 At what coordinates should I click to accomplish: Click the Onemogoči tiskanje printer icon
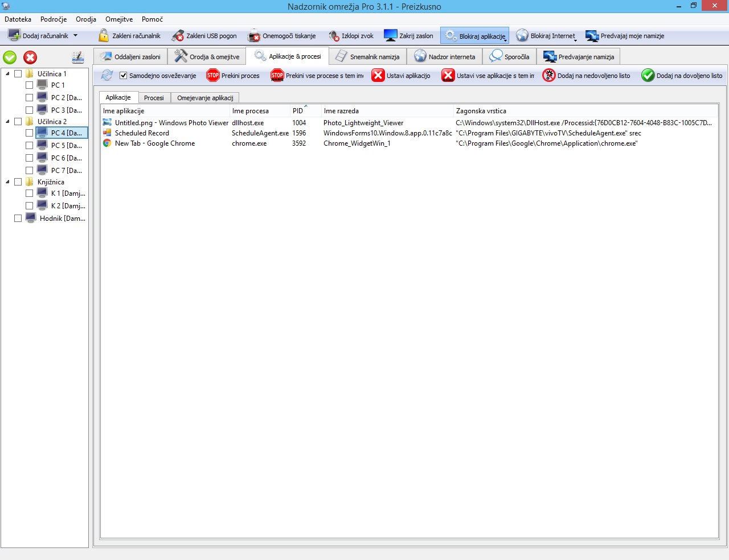[x=253, y=36]
